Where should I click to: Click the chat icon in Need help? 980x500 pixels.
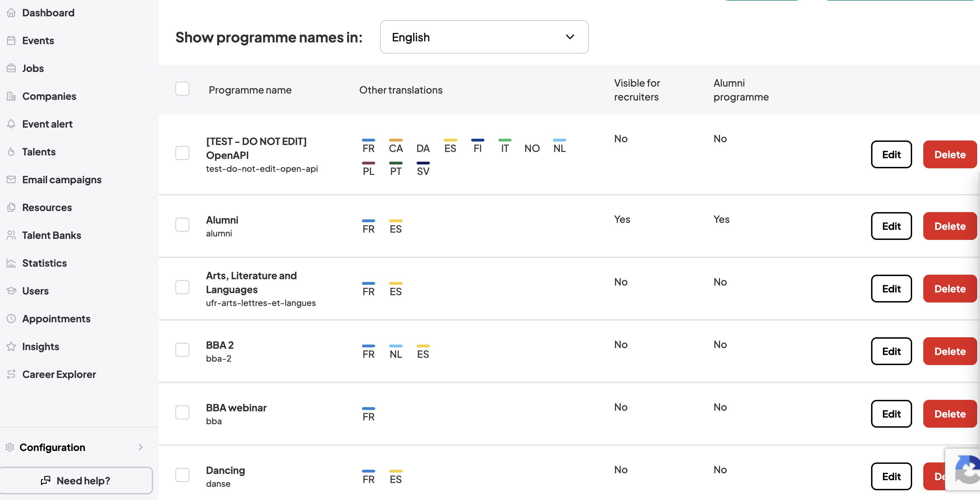[x=45, y=481]
